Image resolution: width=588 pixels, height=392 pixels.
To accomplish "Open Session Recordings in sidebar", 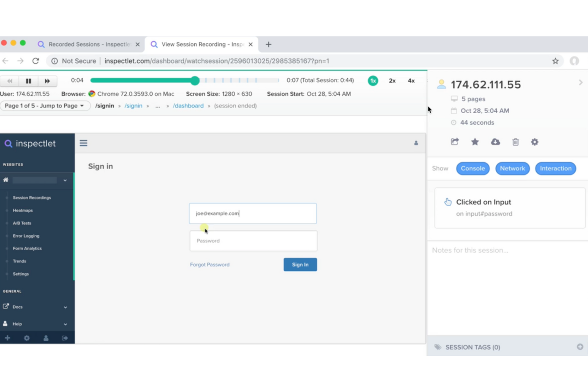I will click(x=32, y=197).
